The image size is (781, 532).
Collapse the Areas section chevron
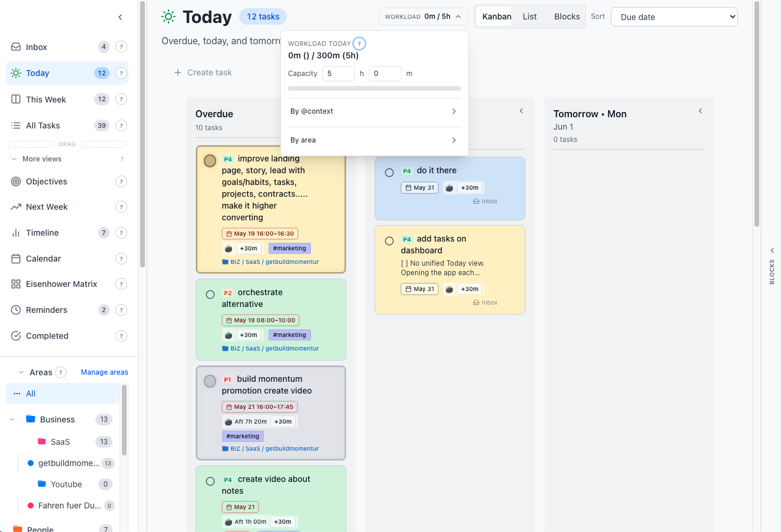[21, 372]
